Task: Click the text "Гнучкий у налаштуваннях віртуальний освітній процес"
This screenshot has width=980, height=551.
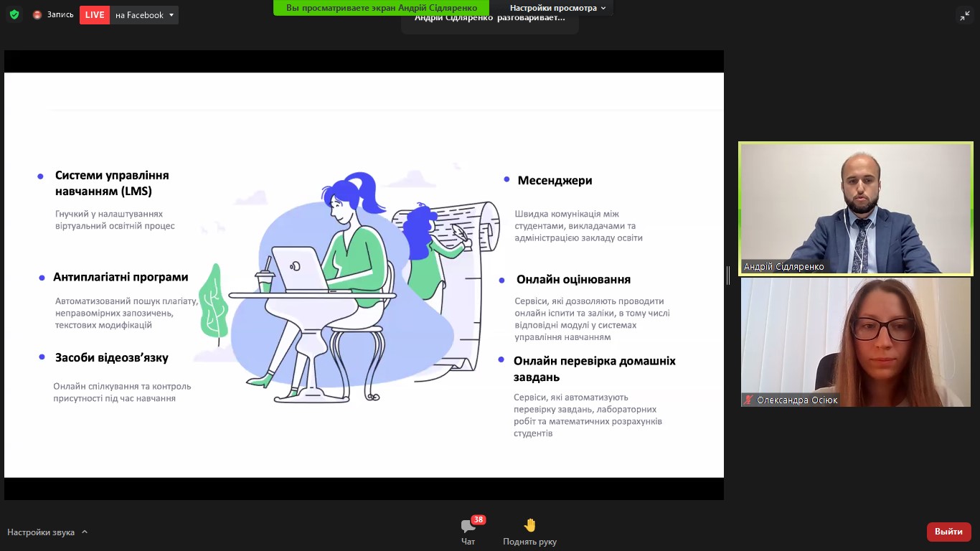Action: pyautogui.click(x=115, y=220)
